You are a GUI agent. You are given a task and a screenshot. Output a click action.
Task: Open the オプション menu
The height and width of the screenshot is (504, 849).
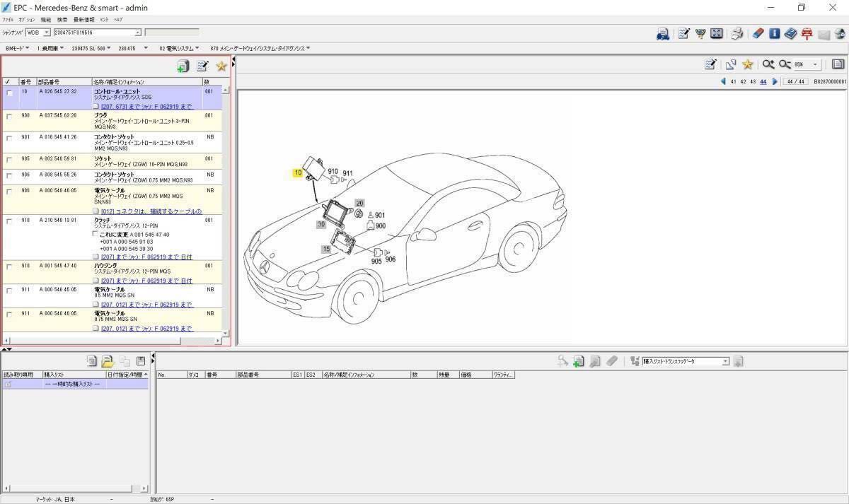point(26,20)
